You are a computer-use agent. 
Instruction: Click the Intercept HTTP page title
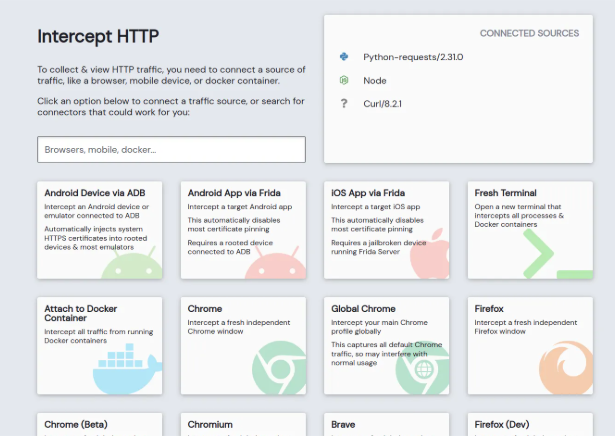98,36
